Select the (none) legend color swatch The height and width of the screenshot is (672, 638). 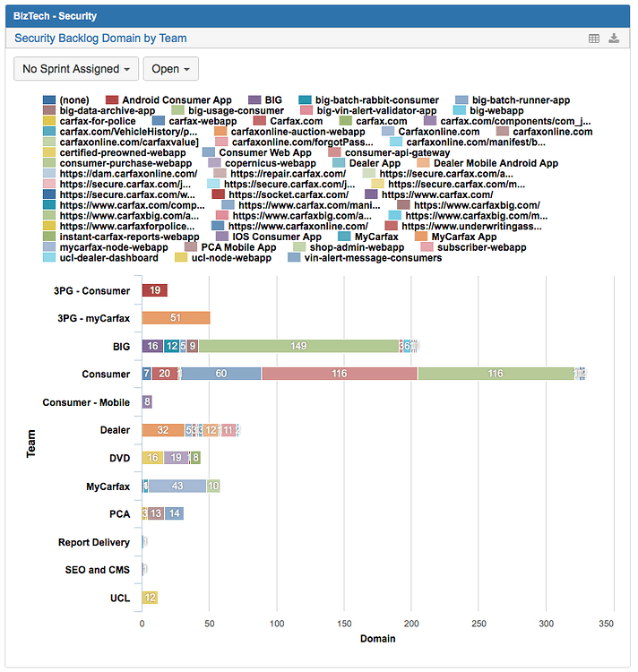(x=49, y=100)
